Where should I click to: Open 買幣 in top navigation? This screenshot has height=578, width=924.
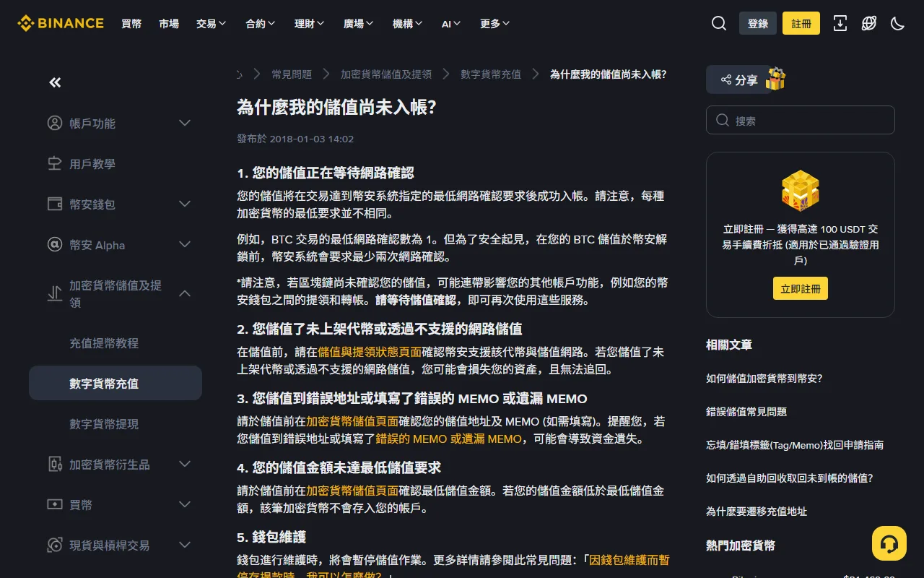click(x=131, y=23)
